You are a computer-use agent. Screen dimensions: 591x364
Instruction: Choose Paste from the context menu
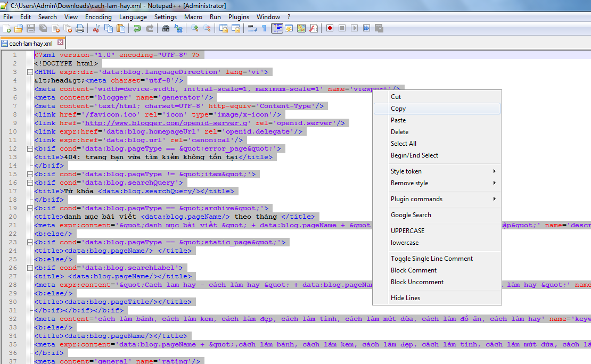click(x=437, y=120)
